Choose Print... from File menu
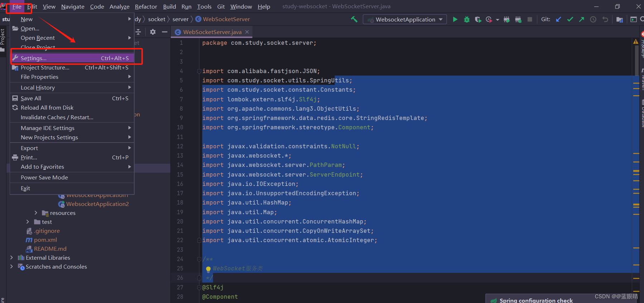644x303 pixels. (72, 157)
